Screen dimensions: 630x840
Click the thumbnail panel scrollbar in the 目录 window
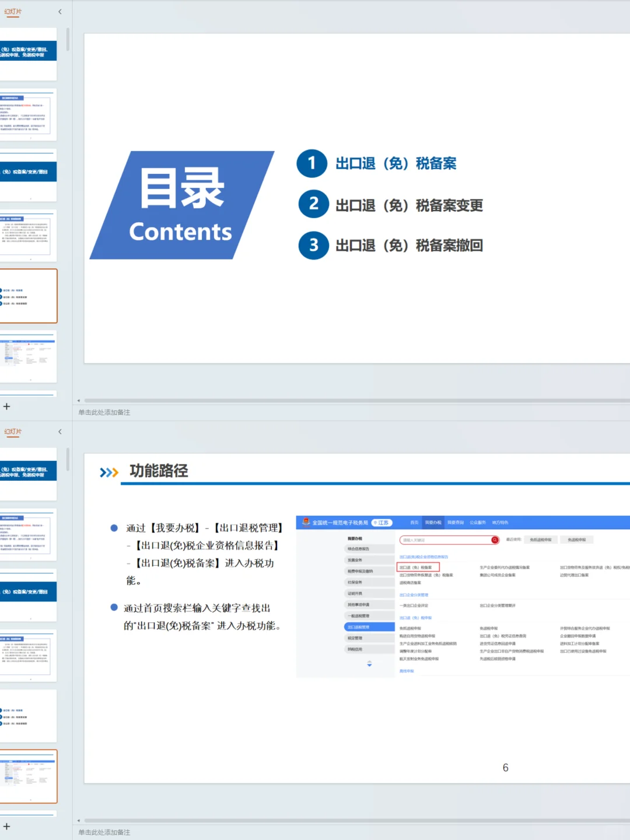[x=68, y=39]
